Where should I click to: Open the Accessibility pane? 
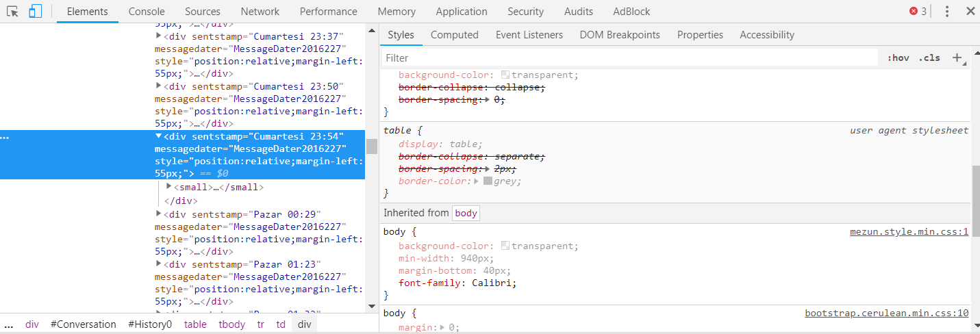(x=767, y=35)
